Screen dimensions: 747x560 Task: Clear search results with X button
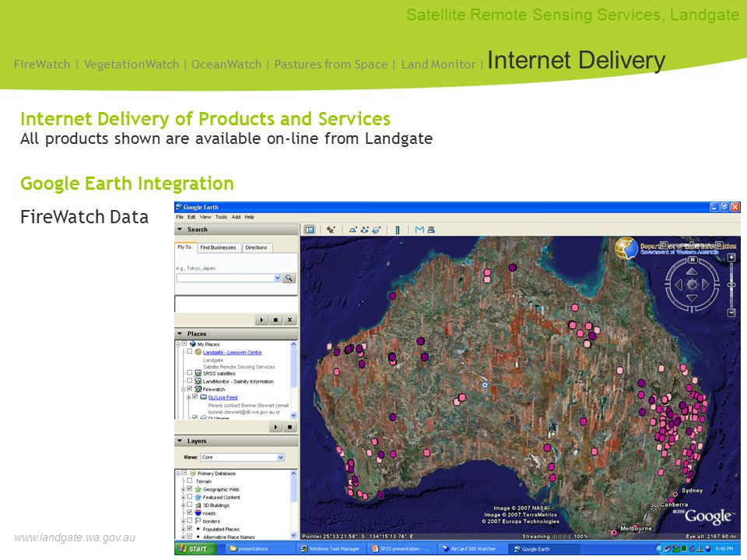[289, 320]
